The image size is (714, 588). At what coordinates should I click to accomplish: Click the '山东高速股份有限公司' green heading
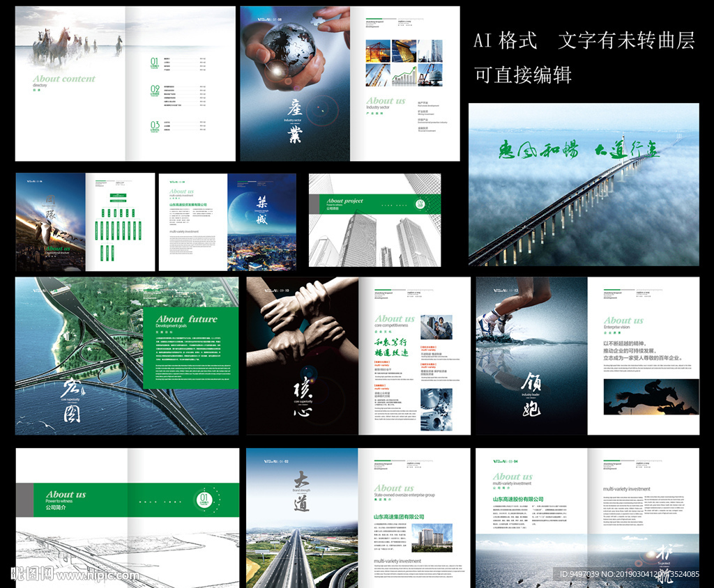coord(518,500)
